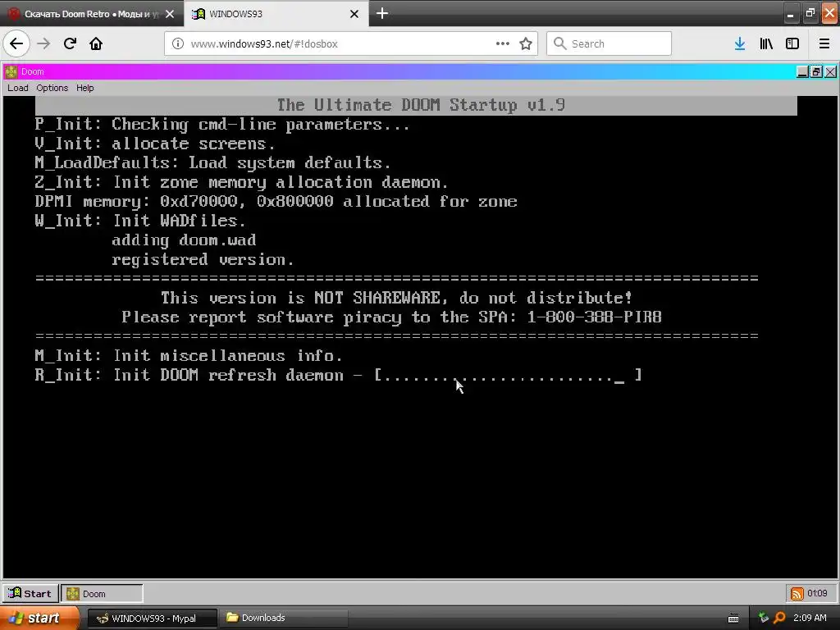Reload the windows93 page

70,43
